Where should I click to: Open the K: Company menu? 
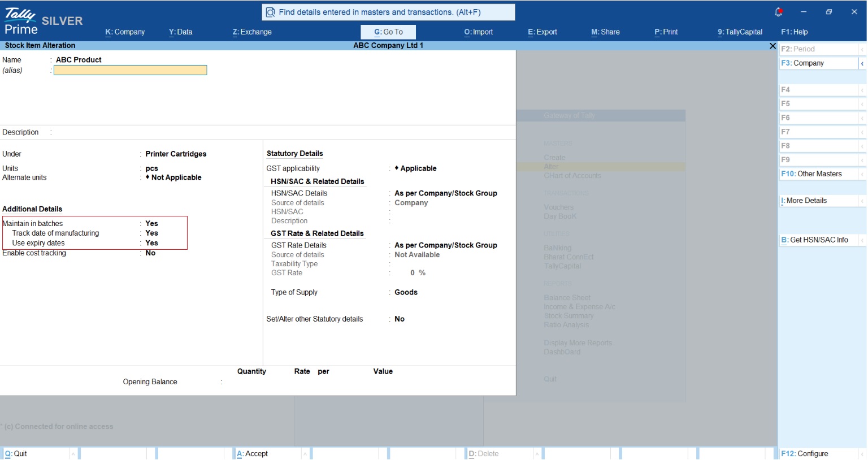click(x=125, y=32)
